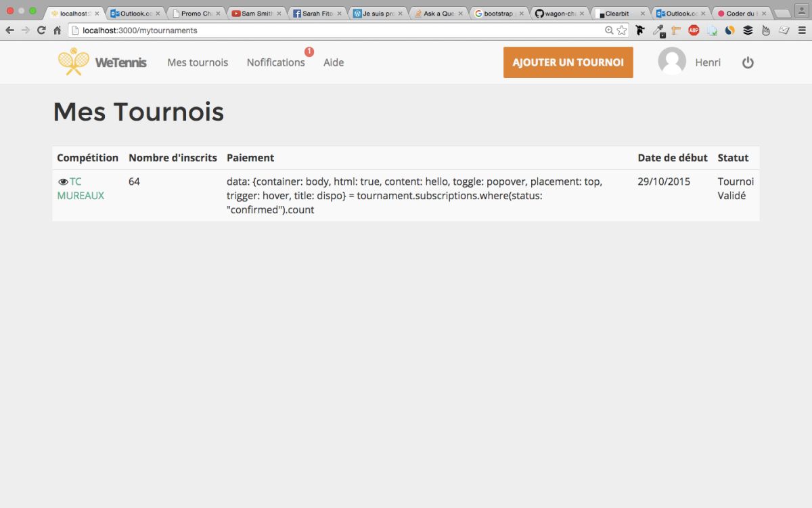The image size is (812, 508).
Task: Click the eyedropper color picker extension
Action: point(658,30)
